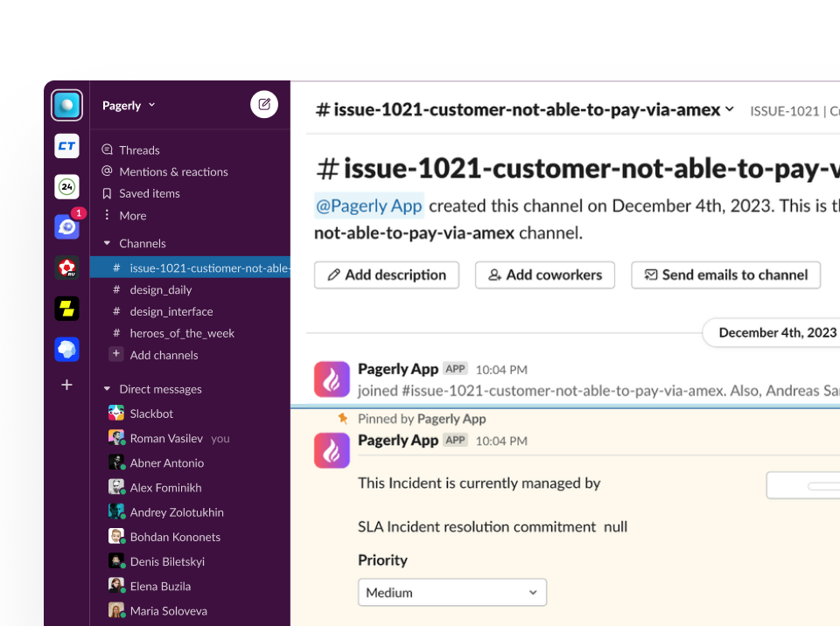Select the issue-1021-customer-not-able channel in sidebar

point(190,268)
